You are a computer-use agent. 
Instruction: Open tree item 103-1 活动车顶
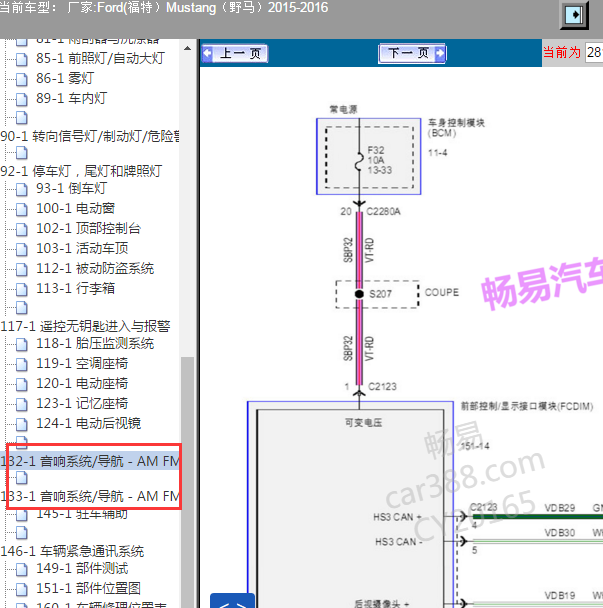[x=82, y=248]
